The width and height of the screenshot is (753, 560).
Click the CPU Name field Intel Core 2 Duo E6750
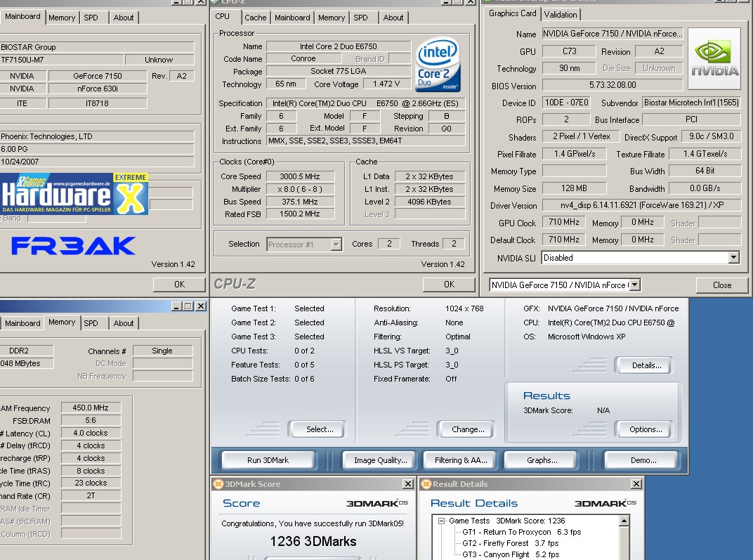tap(338, 46)
